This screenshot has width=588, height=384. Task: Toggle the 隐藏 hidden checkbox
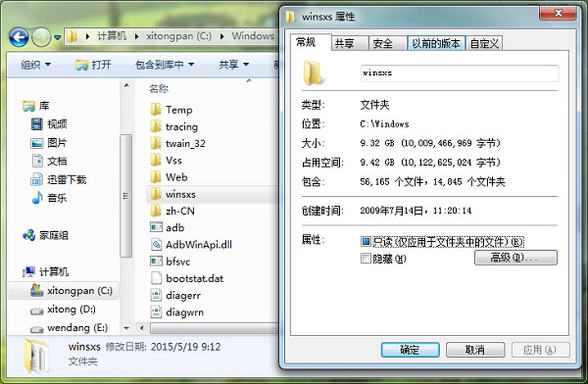(x=366, y=259)
